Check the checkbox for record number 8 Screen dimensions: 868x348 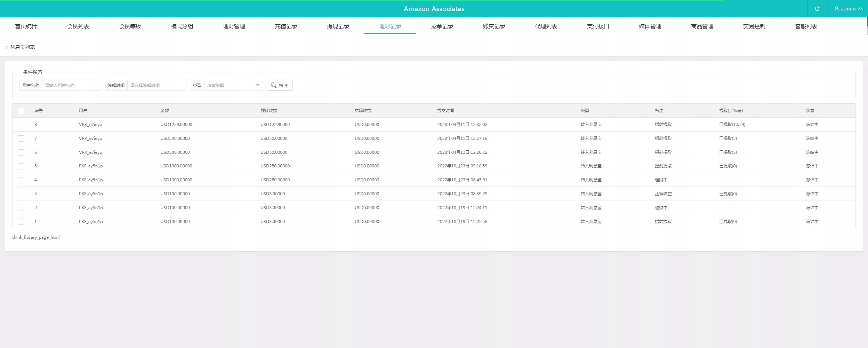21,125
